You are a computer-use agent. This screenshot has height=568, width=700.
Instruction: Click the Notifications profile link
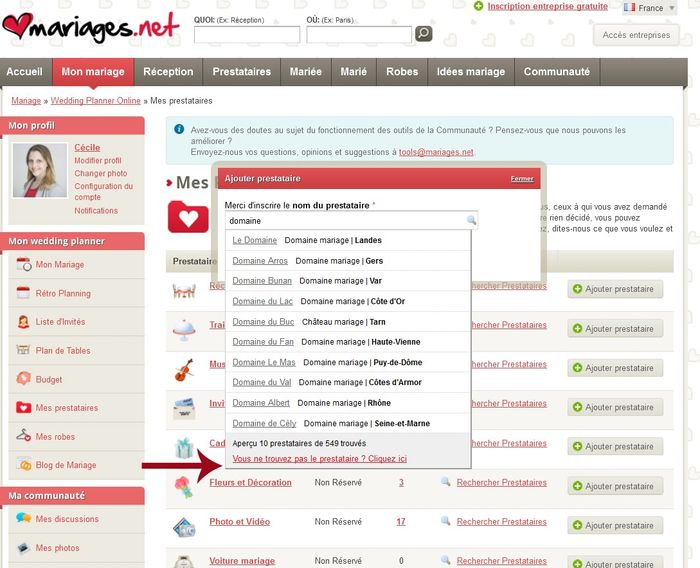click(96, 210)
